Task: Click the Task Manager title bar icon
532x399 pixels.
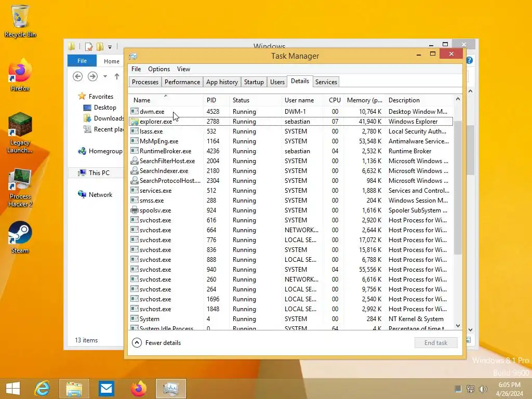Action: point(134,56)
